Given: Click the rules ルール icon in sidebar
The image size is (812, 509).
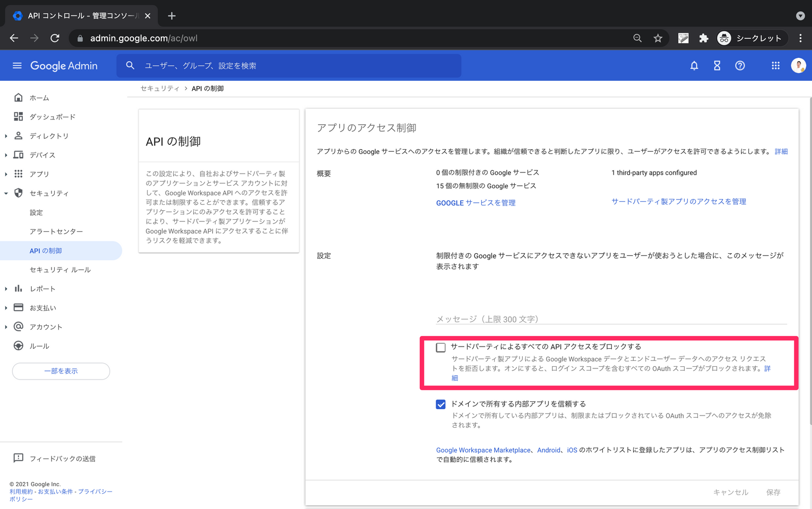Looking at the screenshot, I should point(19,346).
